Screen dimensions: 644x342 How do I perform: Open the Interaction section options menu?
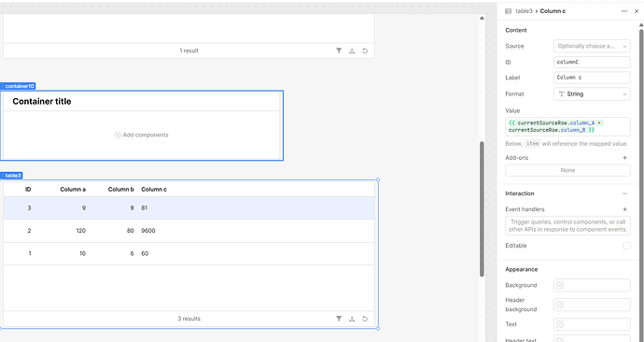pos(624,193)
